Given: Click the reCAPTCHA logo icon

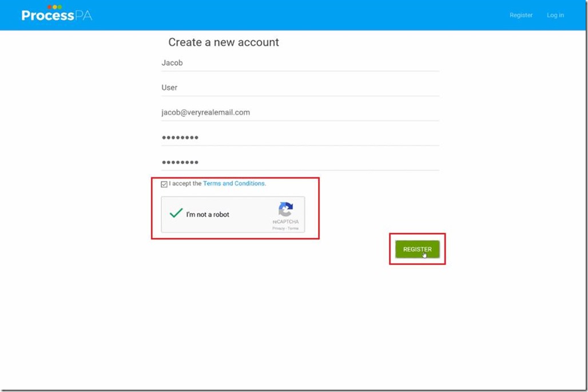Looking at the screenshot, I should 285,209.
